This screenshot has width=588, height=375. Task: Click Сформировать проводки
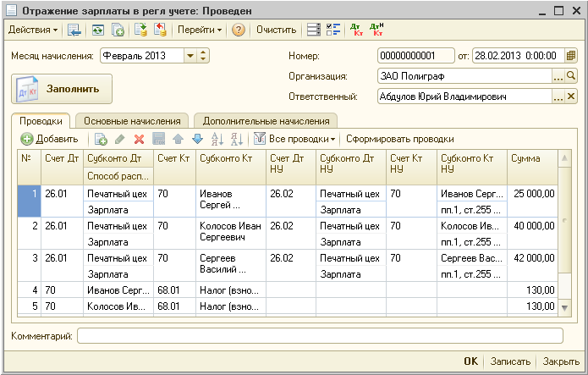[399, 140]
